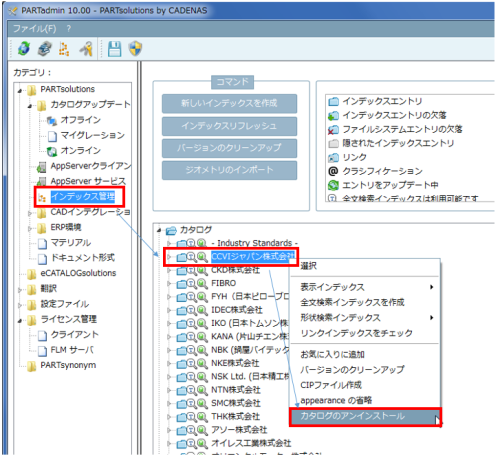Expand the CADインテグレーション node
The height and width of the screenshot is (456, 500).
30,213
